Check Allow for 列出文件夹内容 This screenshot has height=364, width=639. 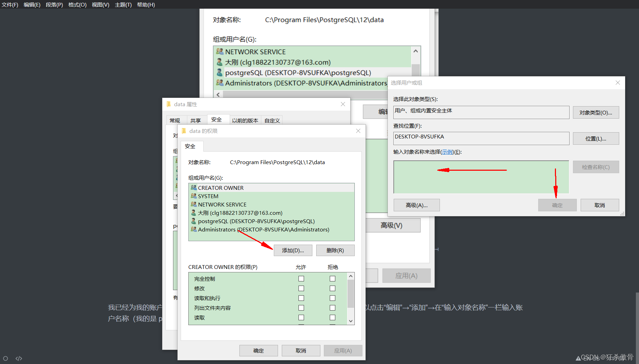301,308
